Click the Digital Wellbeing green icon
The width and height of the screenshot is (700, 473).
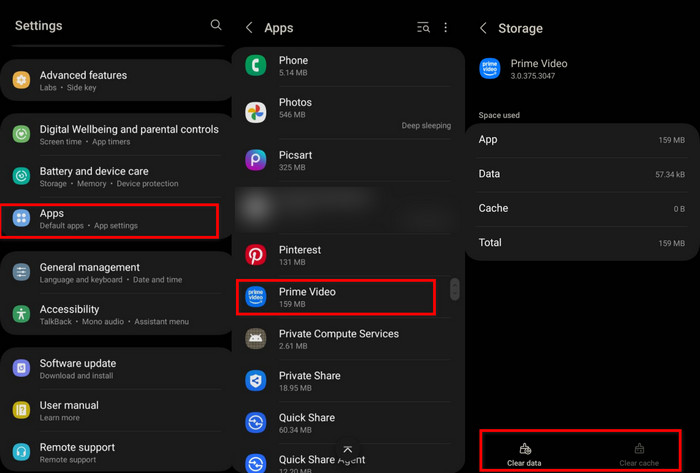click(21, 134)
